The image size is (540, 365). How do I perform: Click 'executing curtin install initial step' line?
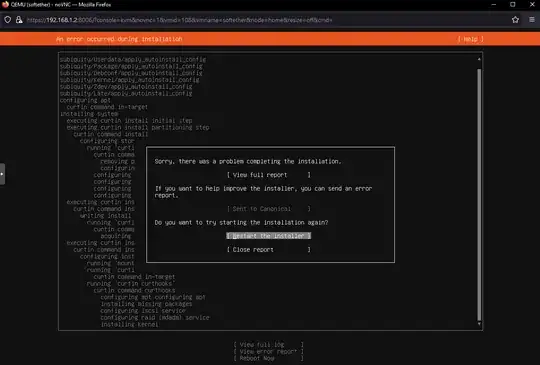click(129, 121)
